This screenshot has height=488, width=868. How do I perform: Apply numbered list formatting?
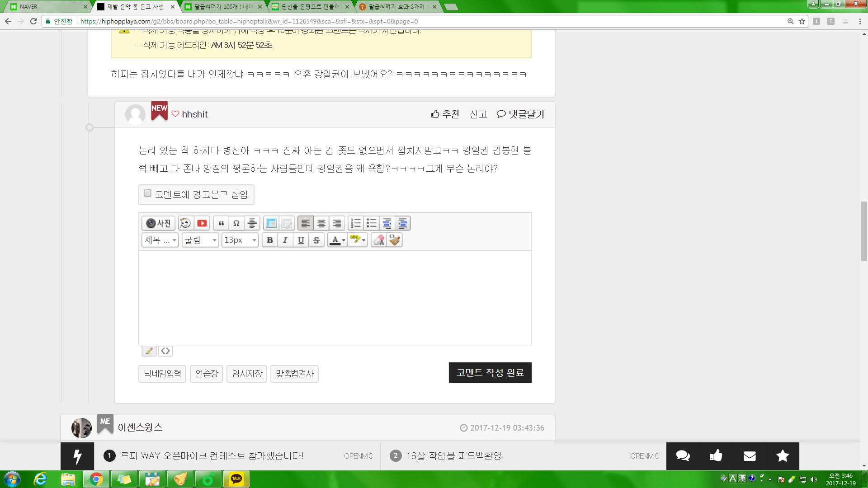(x=356, y=223)
